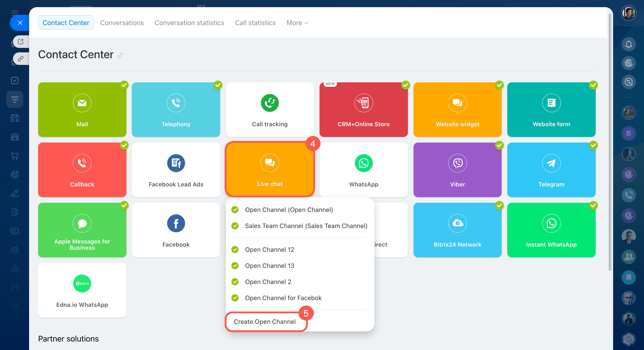Copy link icon beside the slider

pos(21,58)
